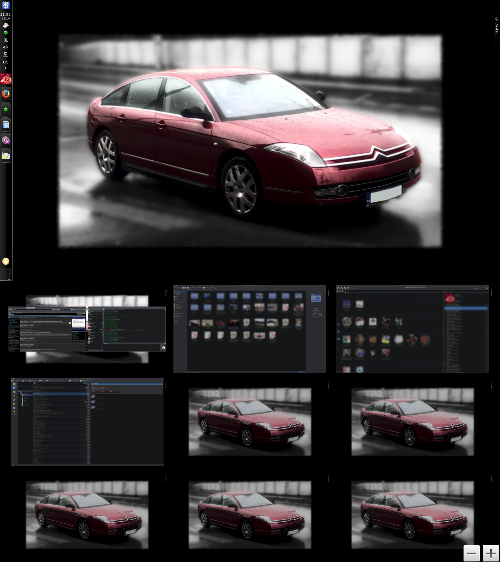The width and height of the screenshot is (500, 563).
Task: Open the blue document application icon
Action: [x=5, y=125]
